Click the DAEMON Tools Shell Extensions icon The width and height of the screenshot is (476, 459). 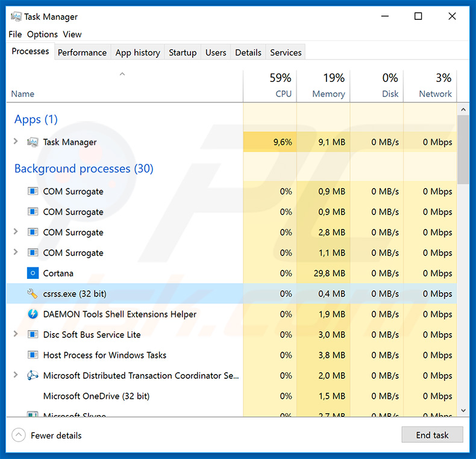pos(33,314)
